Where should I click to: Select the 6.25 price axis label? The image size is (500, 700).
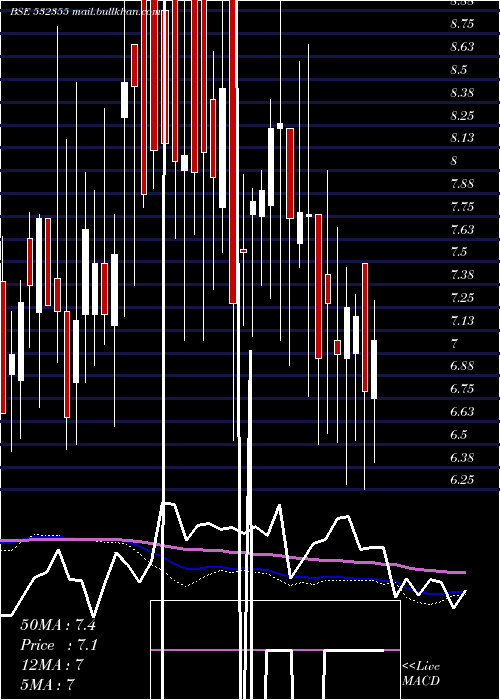click(x=462, y=480)
